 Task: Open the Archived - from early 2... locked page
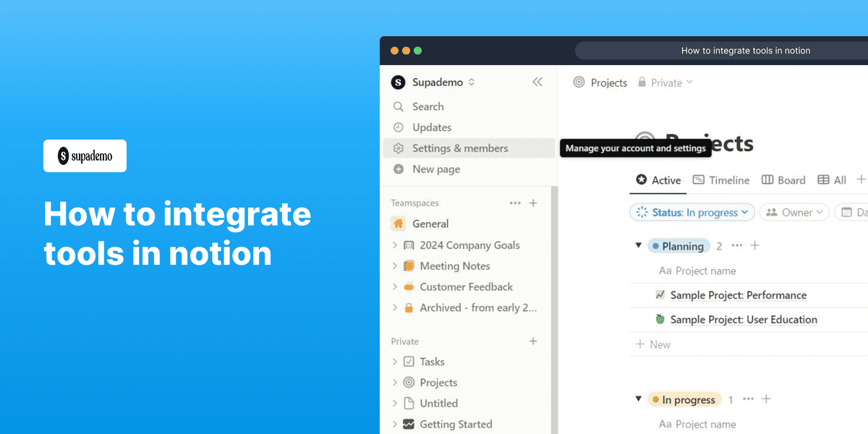point(477,307)
